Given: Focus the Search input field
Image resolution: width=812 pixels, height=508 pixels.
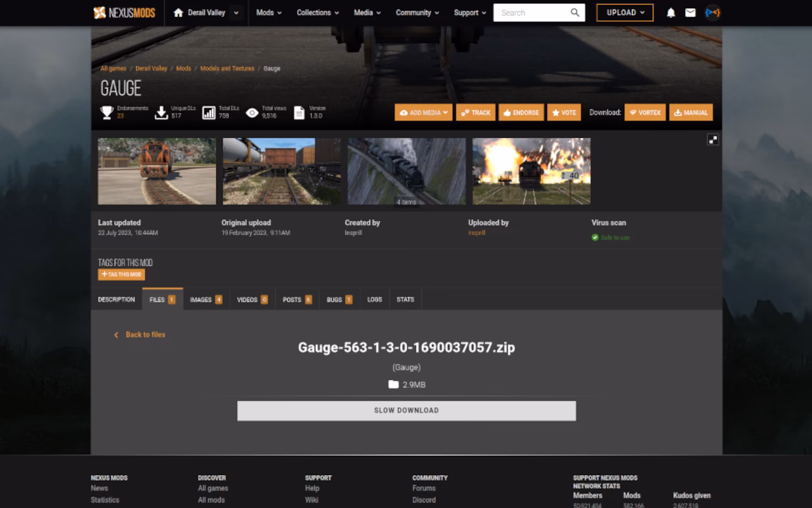Looking at the screenshot, I should coord(532,13).
